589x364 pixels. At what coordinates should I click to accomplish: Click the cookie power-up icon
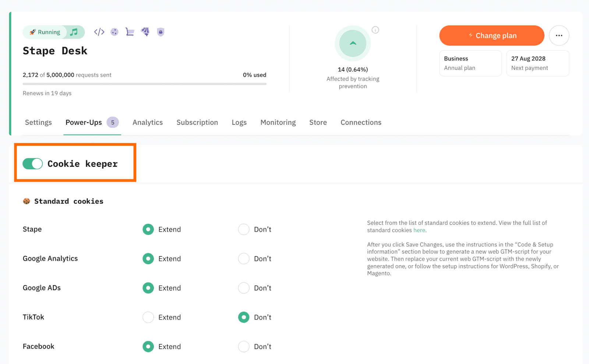[x=114, y=32]
